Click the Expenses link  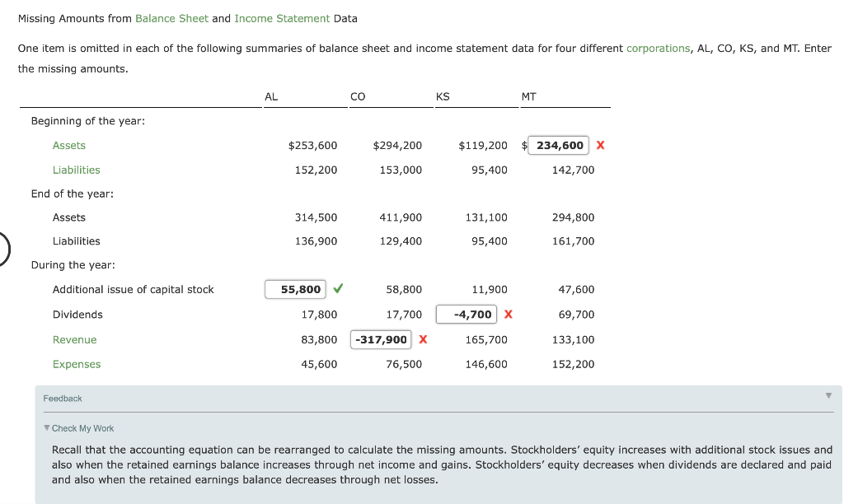coord(77,363)
